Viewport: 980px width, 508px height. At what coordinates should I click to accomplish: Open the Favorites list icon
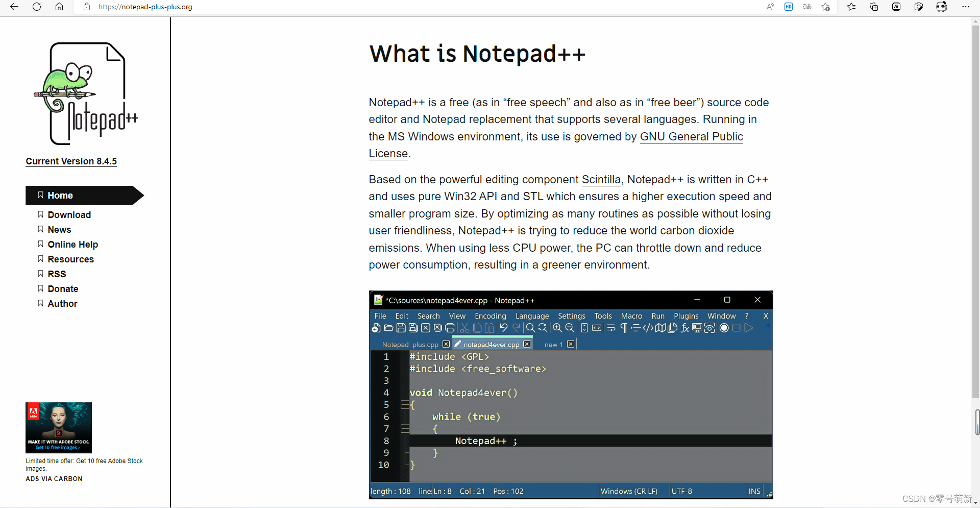[851, 7]
